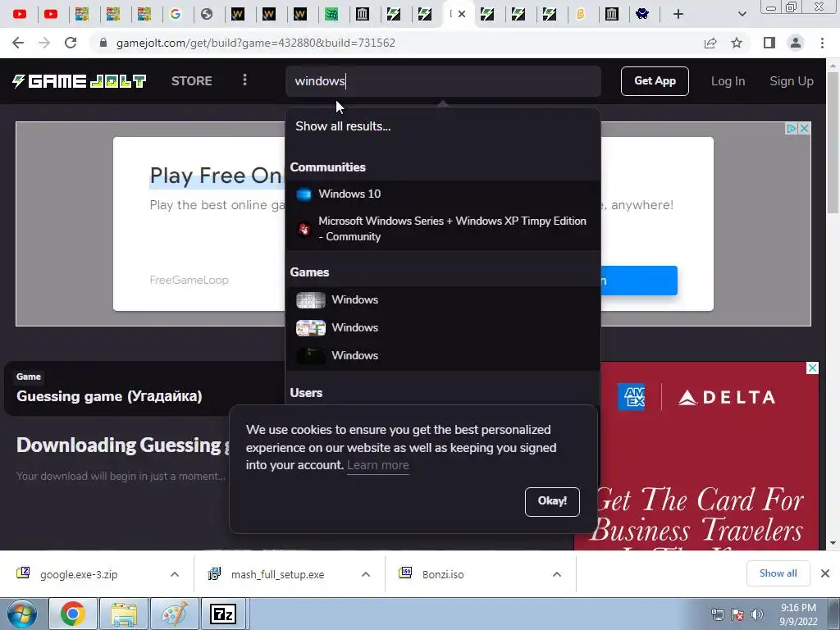
Task: Go back to the previous page
Action: click(x=18, y=43)
